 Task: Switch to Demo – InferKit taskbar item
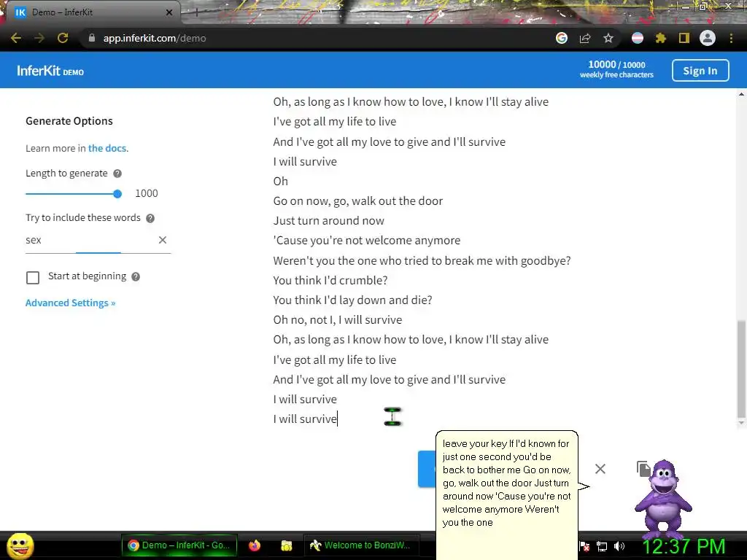click(x=179, y=545)
